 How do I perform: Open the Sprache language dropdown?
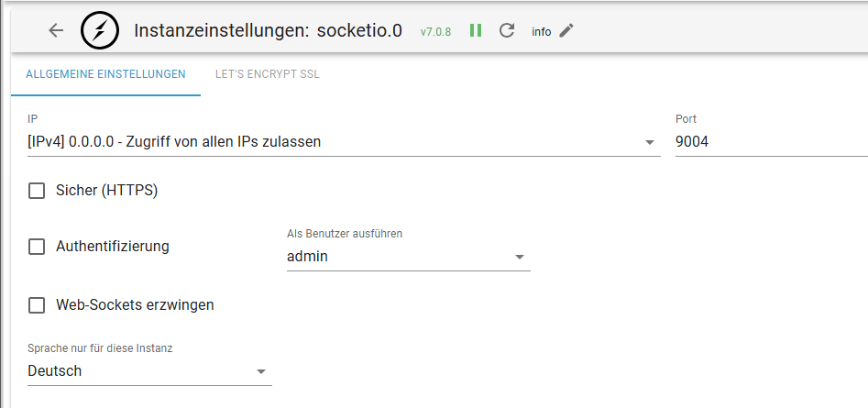260,371
